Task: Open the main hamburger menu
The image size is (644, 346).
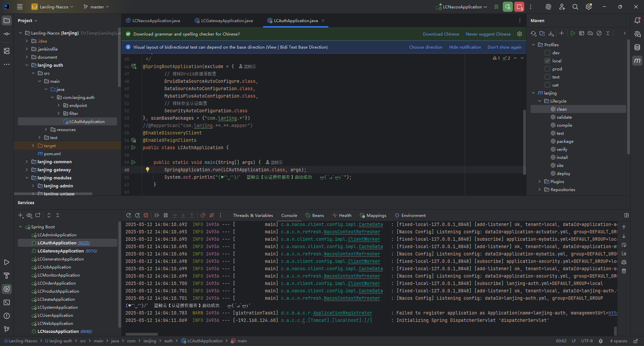Action: coord(20,7)
